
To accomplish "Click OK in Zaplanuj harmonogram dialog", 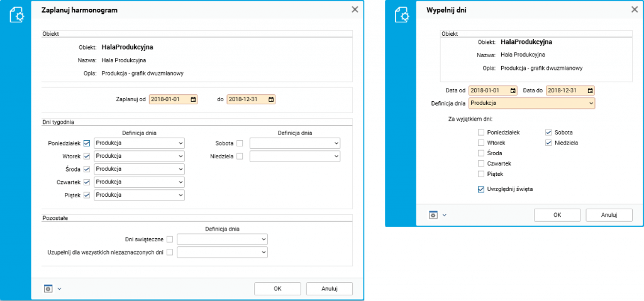I will pos(277,288).
